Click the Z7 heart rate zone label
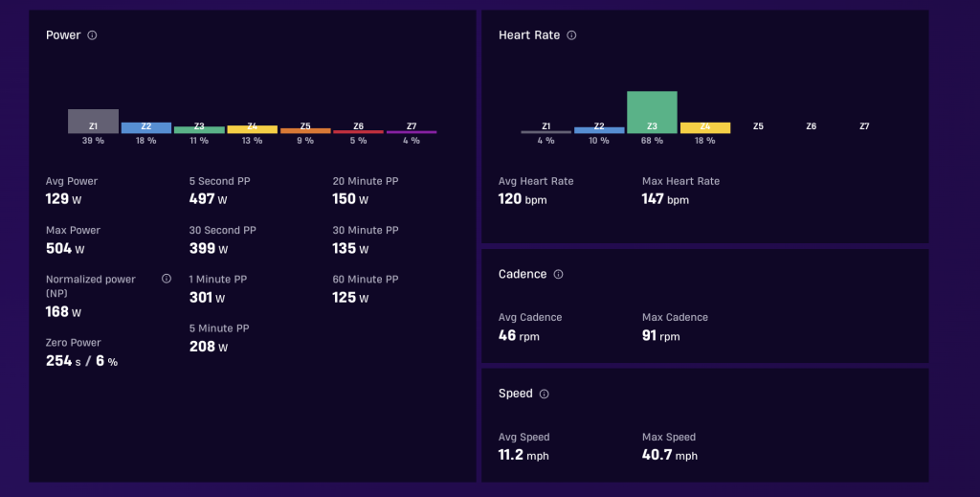 click(x=864, y=126)
